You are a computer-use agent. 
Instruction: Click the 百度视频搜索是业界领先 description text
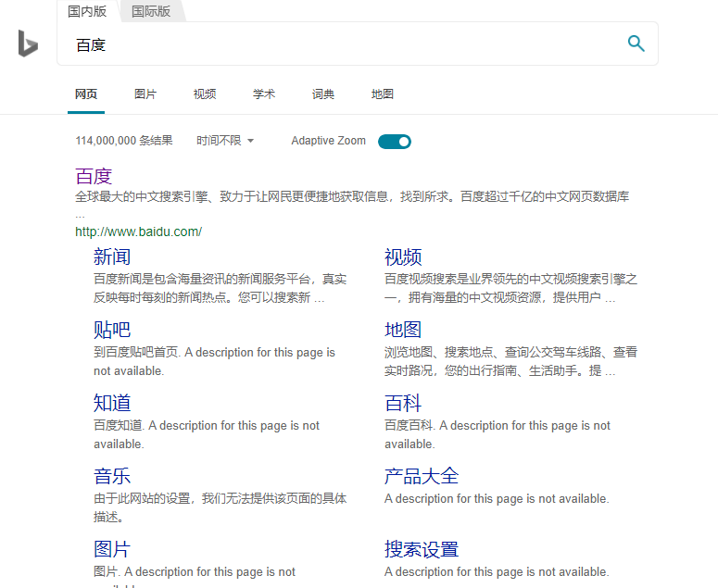tap(510, 288)
